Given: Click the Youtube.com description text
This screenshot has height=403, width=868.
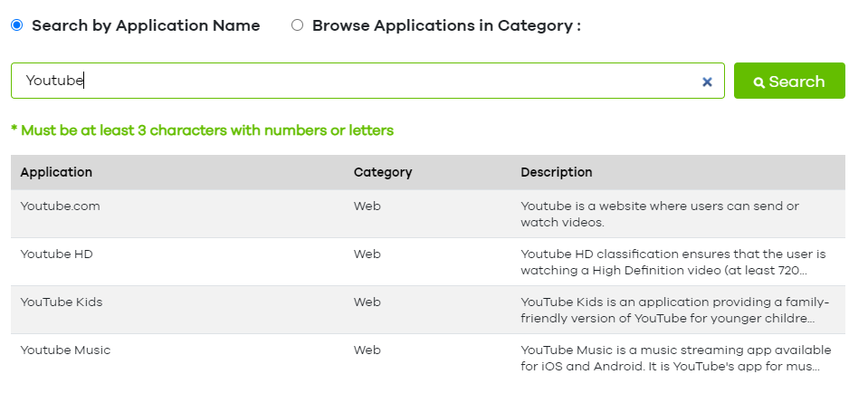Looking at the screenshot, I should point(659,214).
